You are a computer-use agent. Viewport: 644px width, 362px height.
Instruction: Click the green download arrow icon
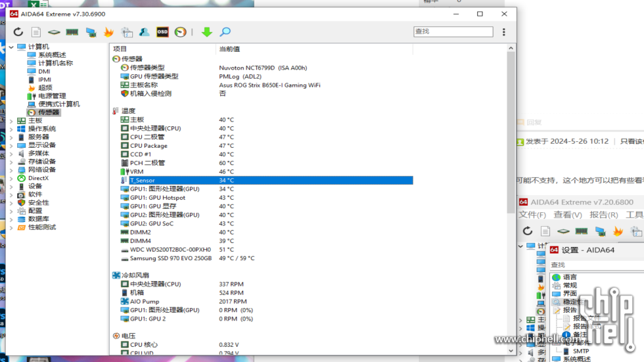pos(206,32)
